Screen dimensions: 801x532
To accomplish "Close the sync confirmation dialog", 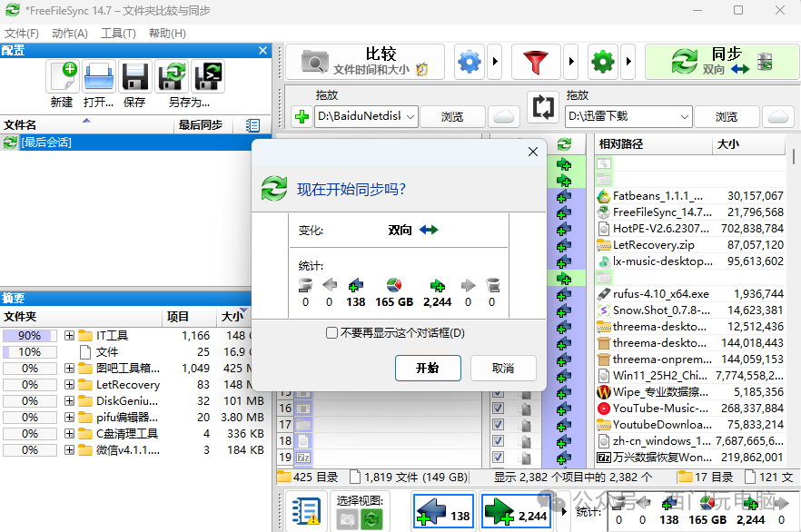I will pos(533,152).
